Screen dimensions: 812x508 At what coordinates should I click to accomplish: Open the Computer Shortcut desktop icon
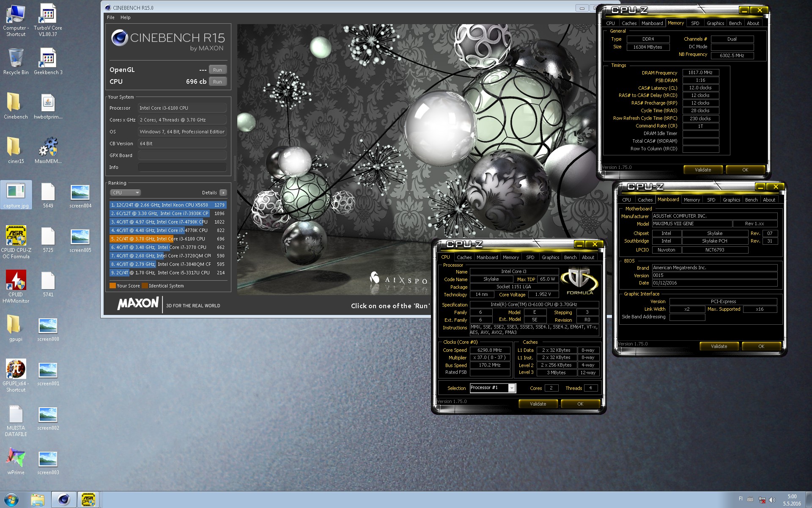tap(16, 20)
